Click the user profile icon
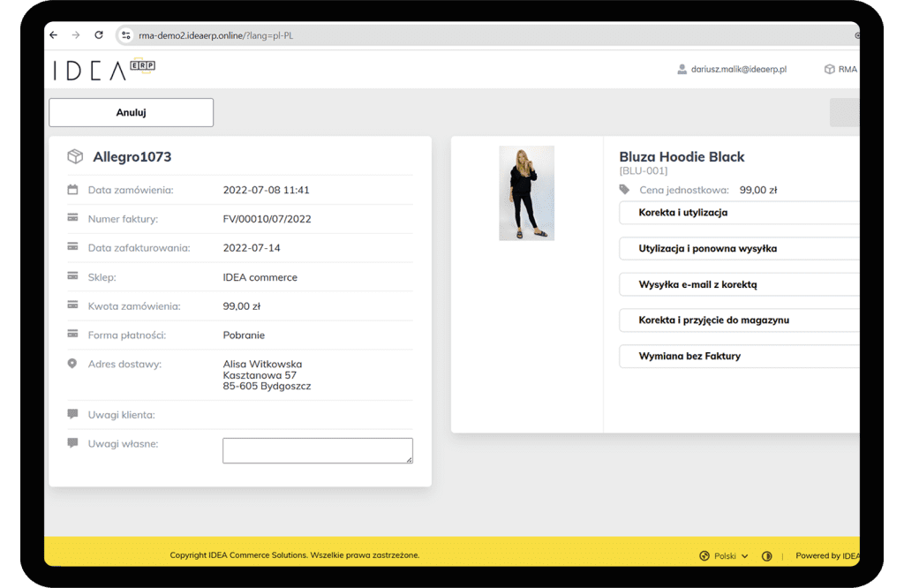Image resolution: width=904 pixels, height=588 pixels. 682,69
